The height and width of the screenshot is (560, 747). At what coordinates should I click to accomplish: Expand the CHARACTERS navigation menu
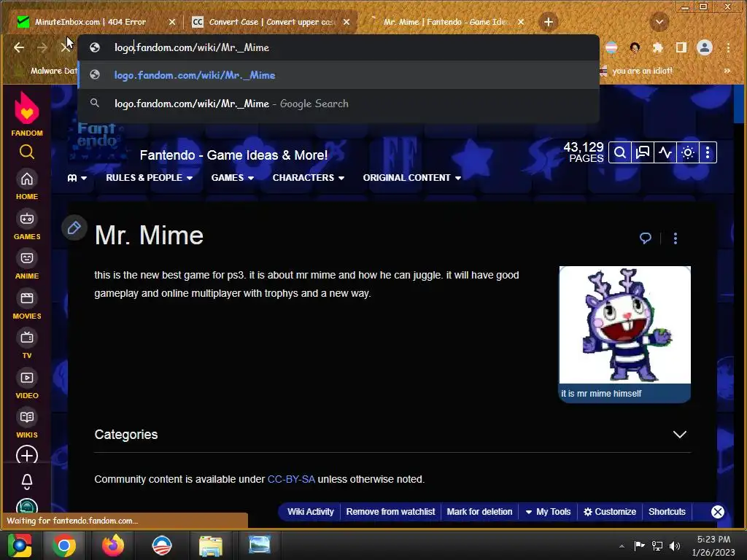point(309,178)
